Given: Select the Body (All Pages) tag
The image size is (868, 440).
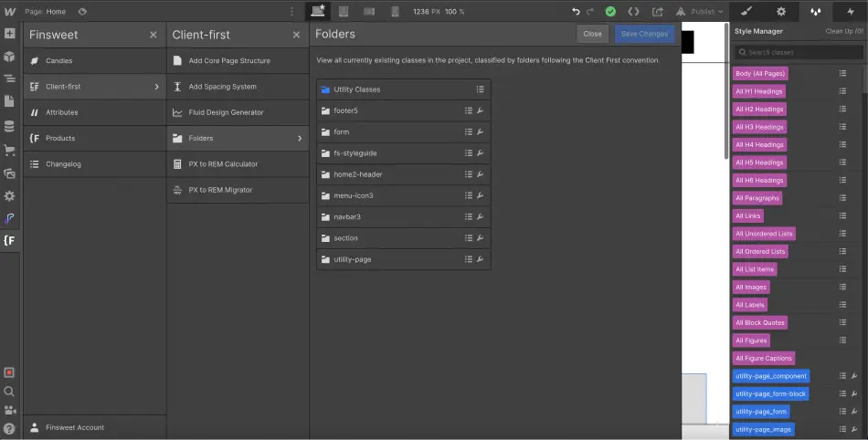Looking at the screenshot, I should tap(760, 74).
